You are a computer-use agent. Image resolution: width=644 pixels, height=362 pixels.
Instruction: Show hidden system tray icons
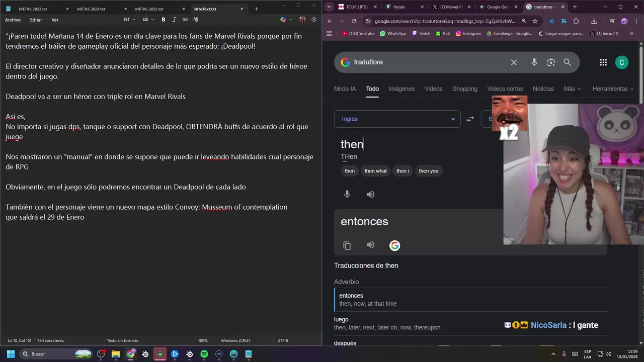coord(553,354)
